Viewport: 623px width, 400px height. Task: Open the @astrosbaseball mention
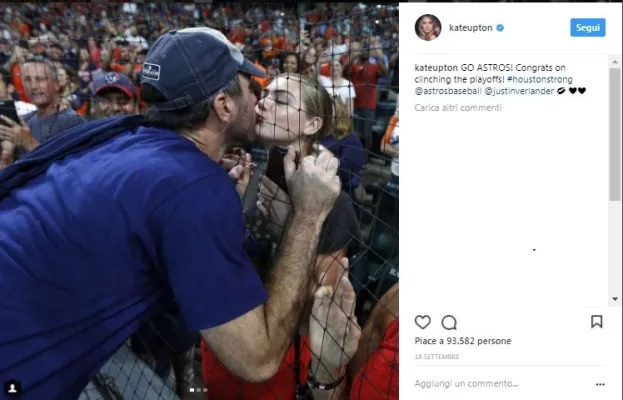tap(448, 91)
